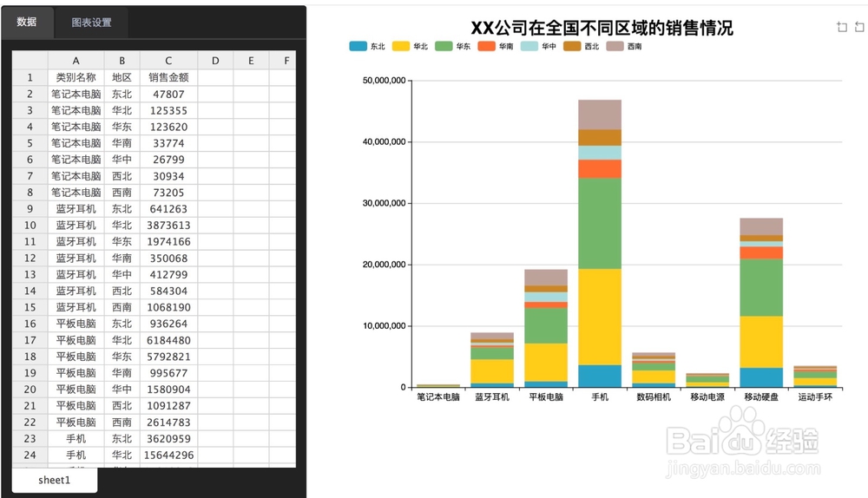Click the yellow 华北 segment of 手机 bar
Image resolution: width=868 pixels, height=498 pixels.
(600, 317)
